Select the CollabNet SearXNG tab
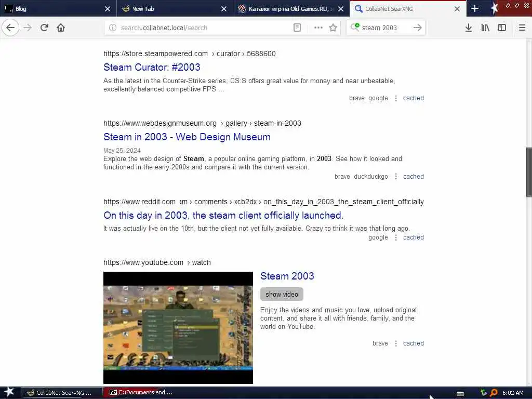 pyautogui.click(x=408, y=9)
